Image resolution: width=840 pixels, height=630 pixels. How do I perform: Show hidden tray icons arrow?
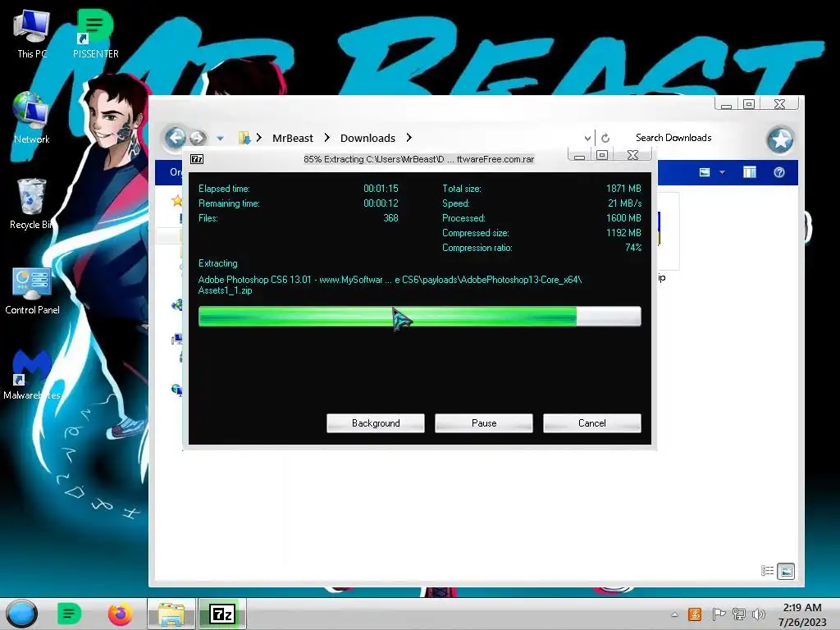coord(674,614)
